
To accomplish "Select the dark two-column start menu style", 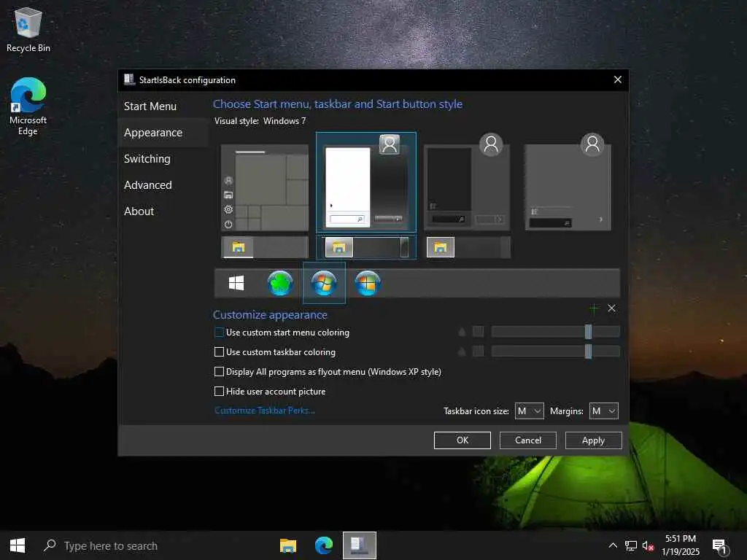I will tap(467, 182).
